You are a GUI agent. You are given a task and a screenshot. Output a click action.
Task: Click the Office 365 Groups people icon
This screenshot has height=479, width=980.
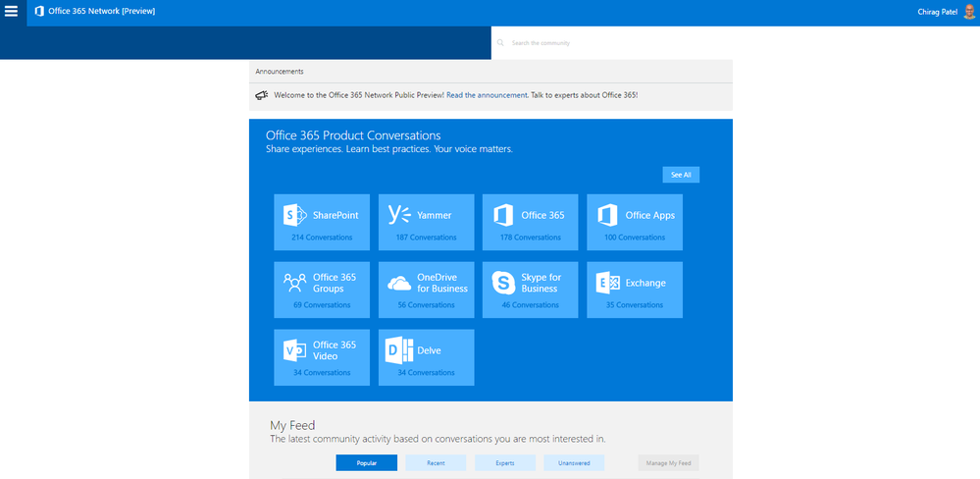295,283
